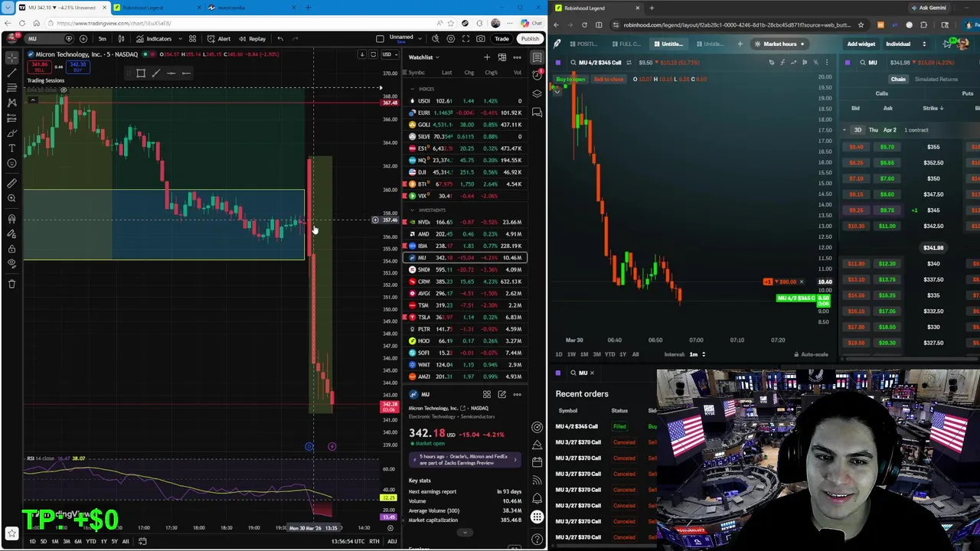980x551 pixels.
Task: Switch to POSITI... layout tab in Robinhood Legend
Action: point(583,44)
